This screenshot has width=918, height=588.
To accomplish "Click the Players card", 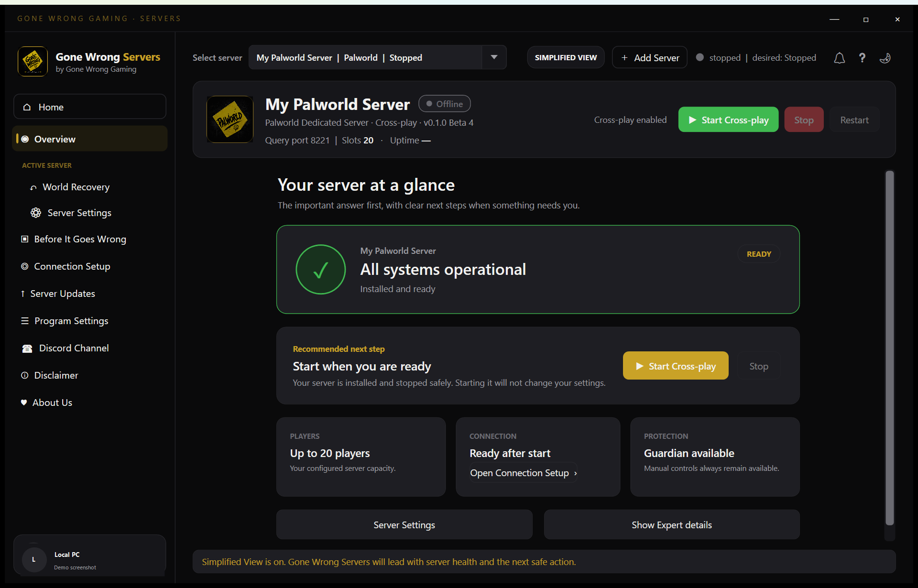I will [x=361, y=457].
